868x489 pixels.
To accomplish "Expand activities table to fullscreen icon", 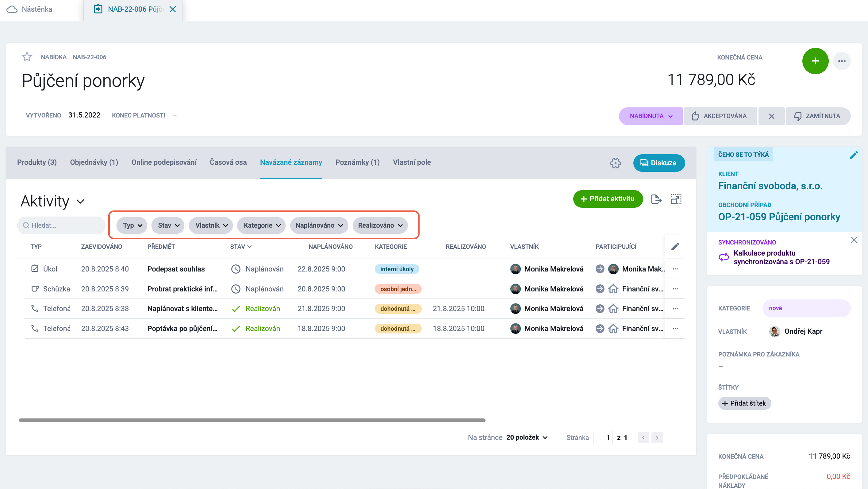I will (x=676, y=199).
